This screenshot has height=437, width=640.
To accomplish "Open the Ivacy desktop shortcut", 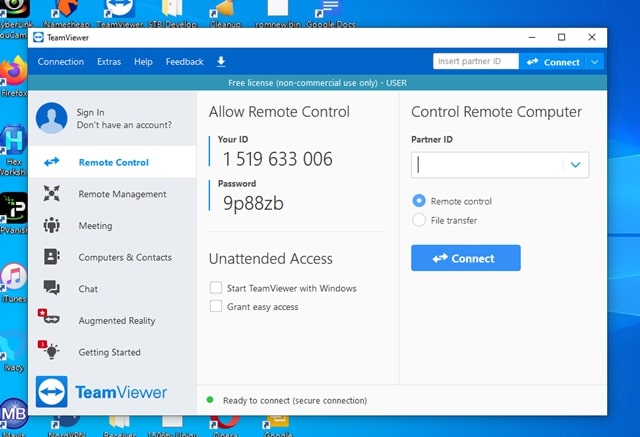I will [x=14, y=347].
